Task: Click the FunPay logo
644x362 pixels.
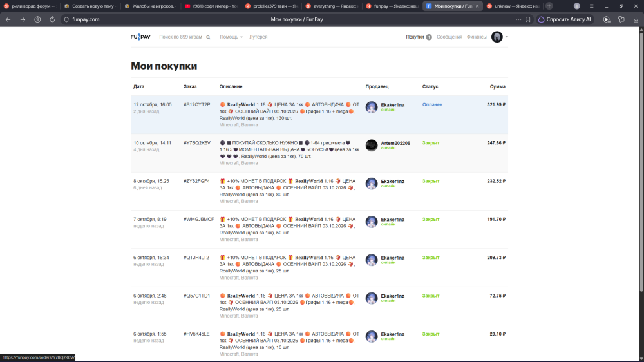Action: (x=140, y=37)
